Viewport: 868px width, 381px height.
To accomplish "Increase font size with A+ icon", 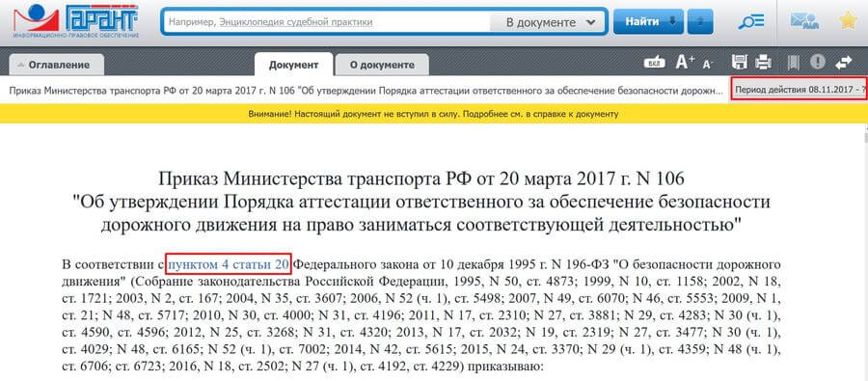I will coord(686,63).
